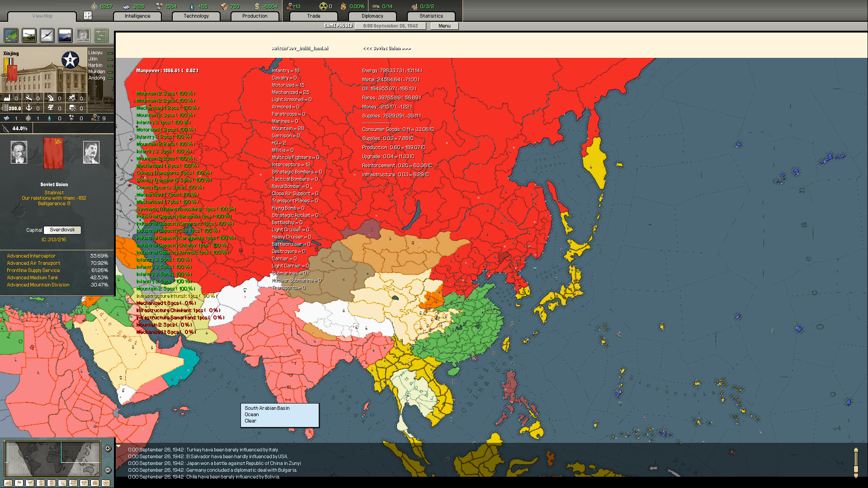This screenshot has height=488, width=868.
Task: Click the log scrollbar up arrow
Action: pyautogui.click(x=856, y=450)
